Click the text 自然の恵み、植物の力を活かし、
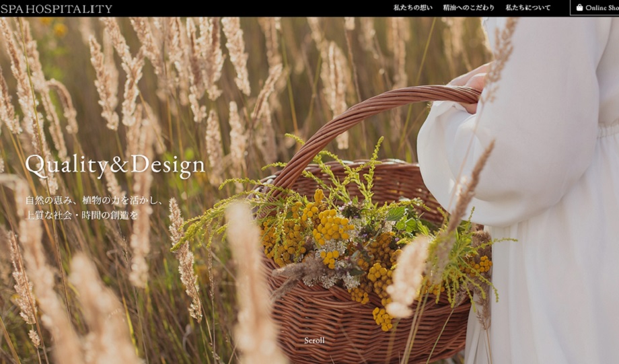This screenshot has width=619, height=364. (94, 200)
